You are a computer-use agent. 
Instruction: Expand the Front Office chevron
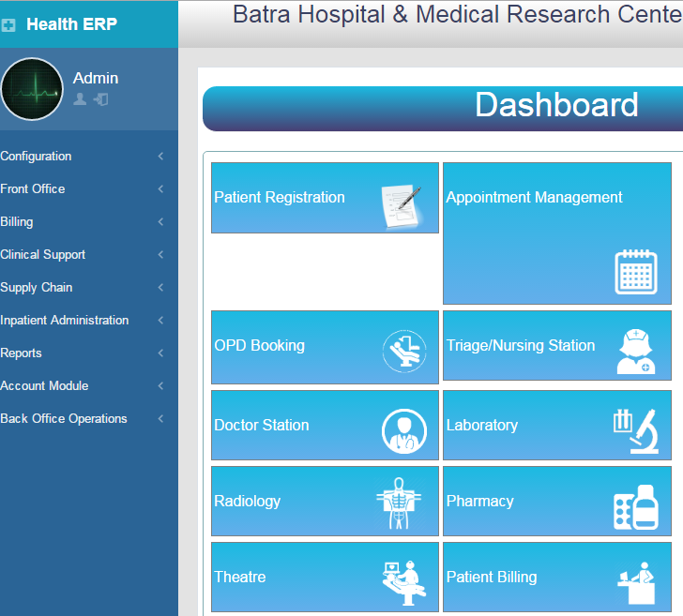point(160,189)
